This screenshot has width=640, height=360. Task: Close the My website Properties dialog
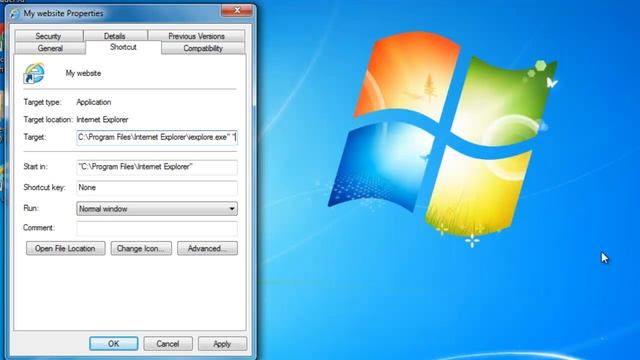(237, 11)
